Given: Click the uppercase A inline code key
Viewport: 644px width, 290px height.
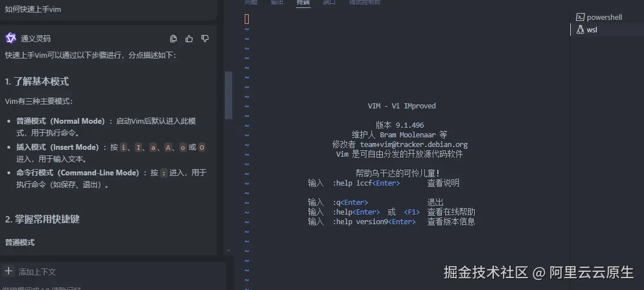Looking at the screenshot, I should point(168,147).
